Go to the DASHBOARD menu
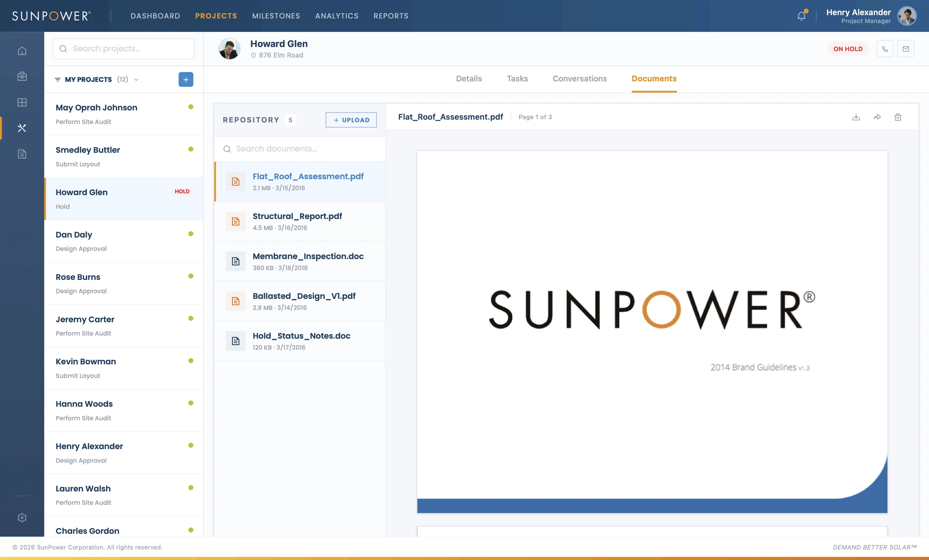This screenshot has height=560, width=929. point(155,16)
